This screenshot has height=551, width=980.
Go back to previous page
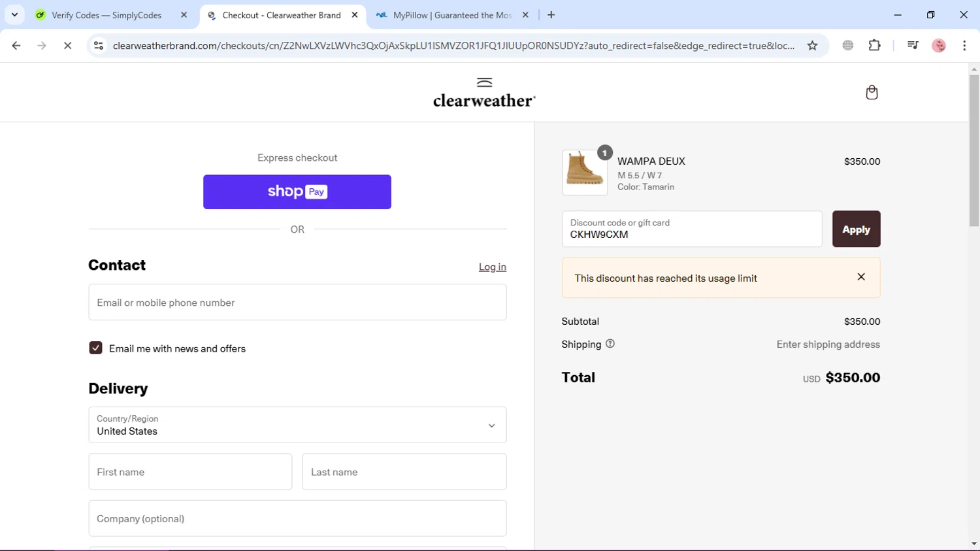point(16,45)
